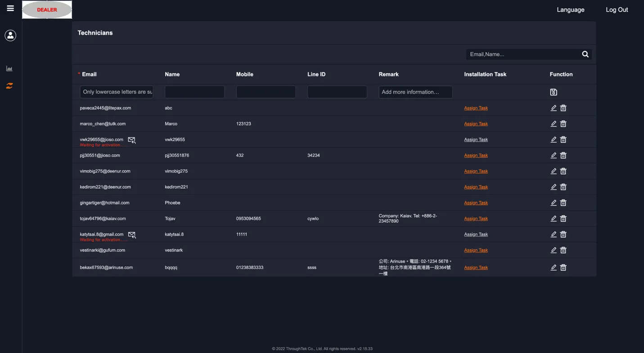Click the Add more information remark field
The image size is (644, 353).
pyautogui.click(x=415, y=92)
